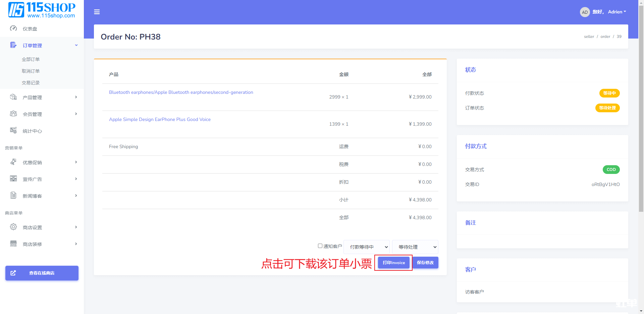The image size is (644, 314).
Task: Expand the 宣传广告 submenu arrow
Action: (76, 179)
